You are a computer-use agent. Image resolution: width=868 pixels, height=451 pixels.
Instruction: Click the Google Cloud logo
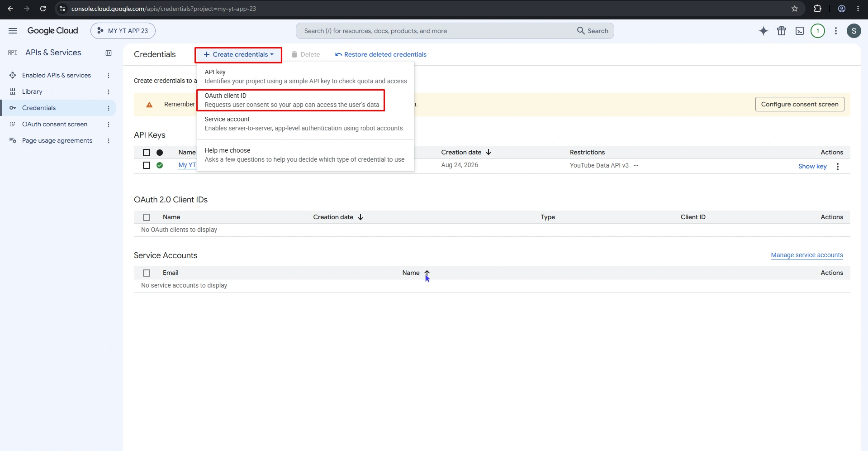tap(52, 31)
